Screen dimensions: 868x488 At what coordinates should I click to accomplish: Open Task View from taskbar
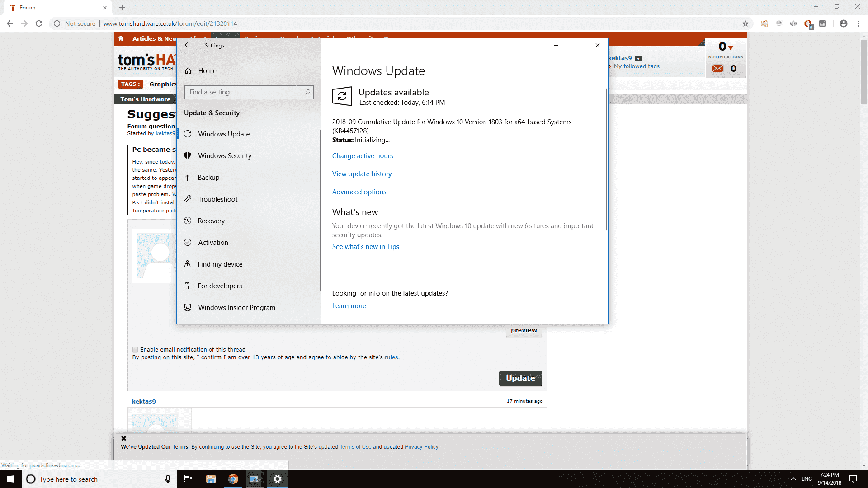tap(188, 479)
